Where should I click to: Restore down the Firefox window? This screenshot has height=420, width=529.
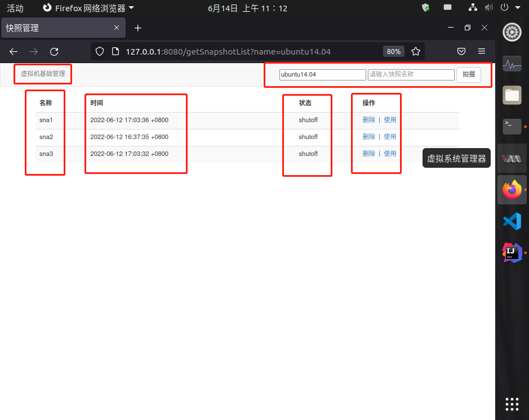coord(467,28)
